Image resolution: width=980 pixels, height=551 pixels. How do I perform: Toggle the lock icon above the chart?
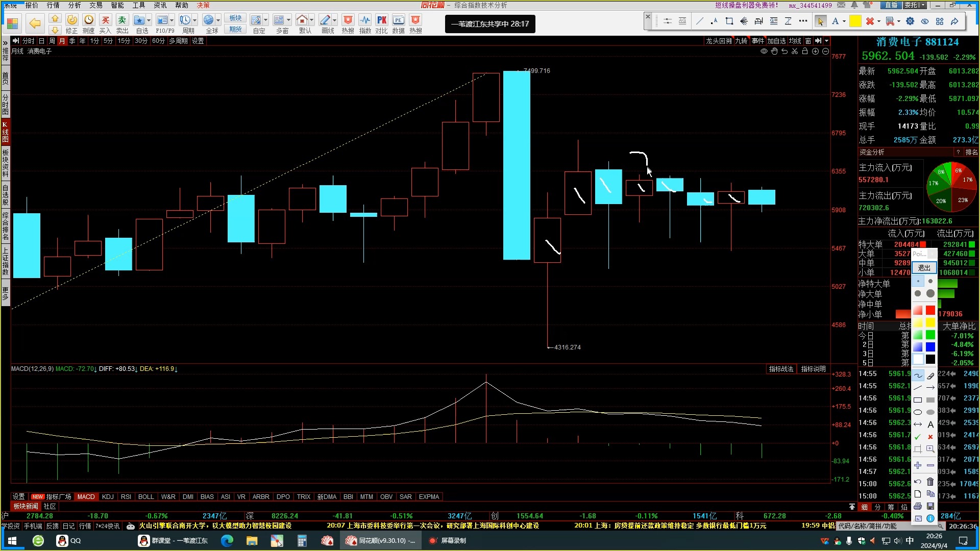[x=805, y=51]
